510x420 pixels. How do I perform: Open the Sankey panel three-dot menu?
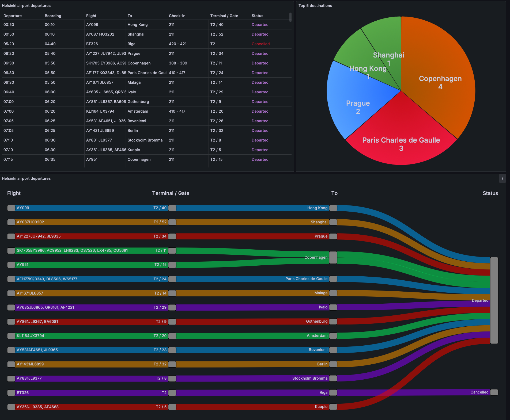coord(502,179)
